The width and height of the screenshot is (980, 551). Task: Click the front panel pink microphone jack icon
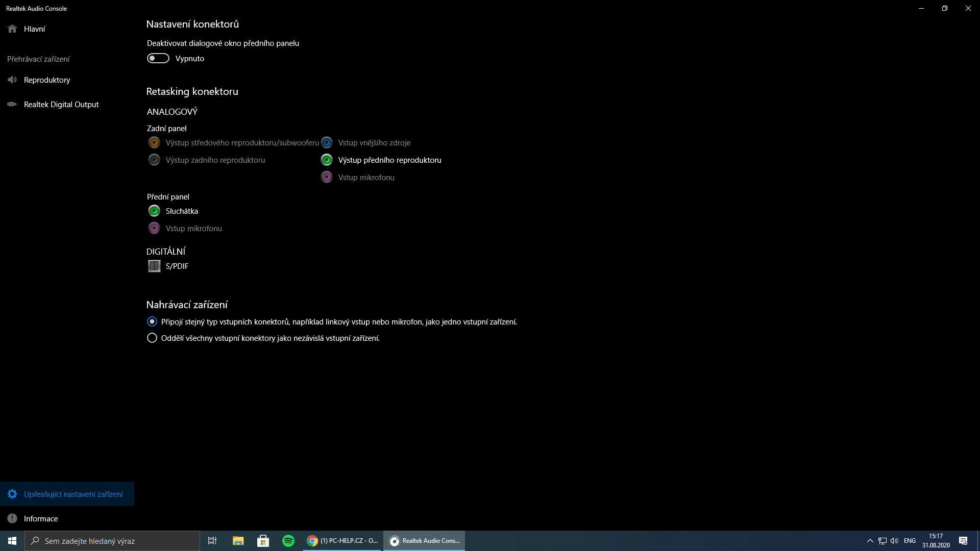[154, 228]
